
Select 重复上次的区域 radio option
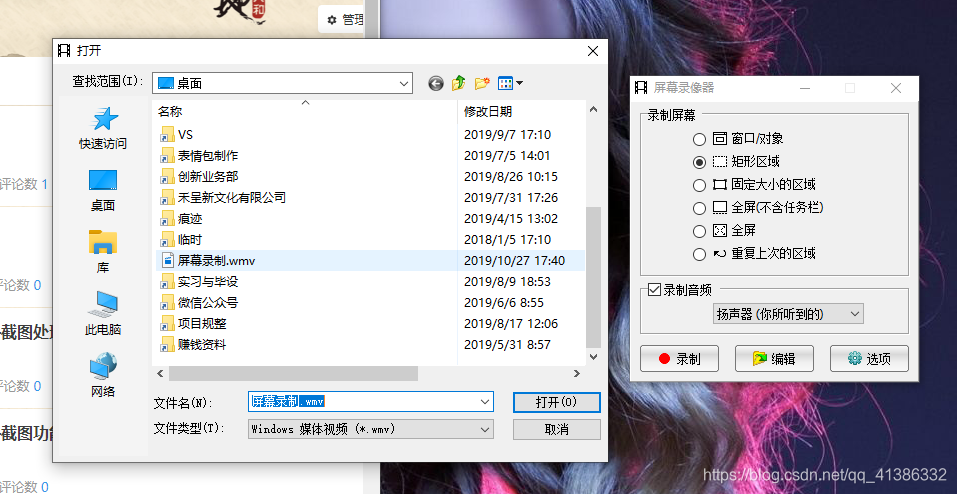[699, 254]
